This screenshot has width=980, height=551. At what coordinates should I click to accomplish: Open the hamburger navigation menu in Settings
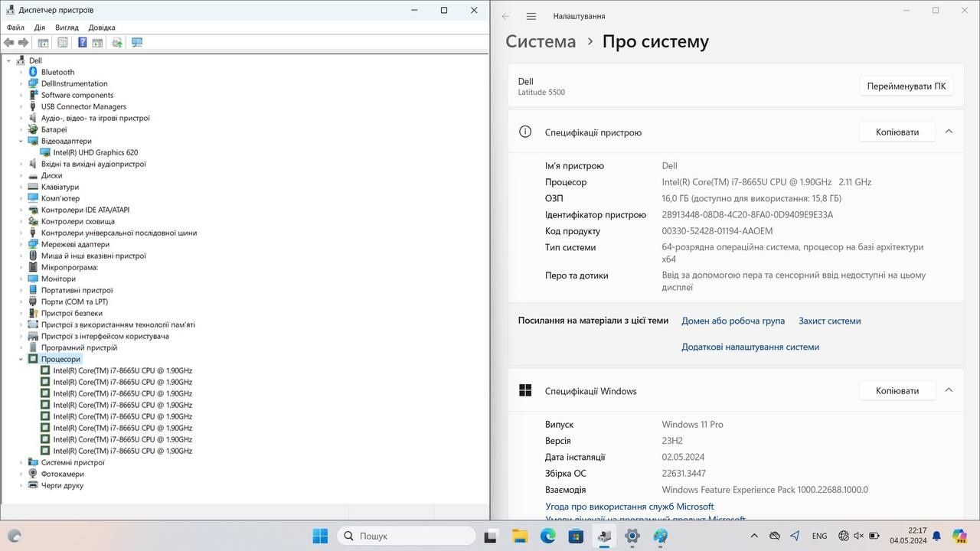(x=531, y=16)
